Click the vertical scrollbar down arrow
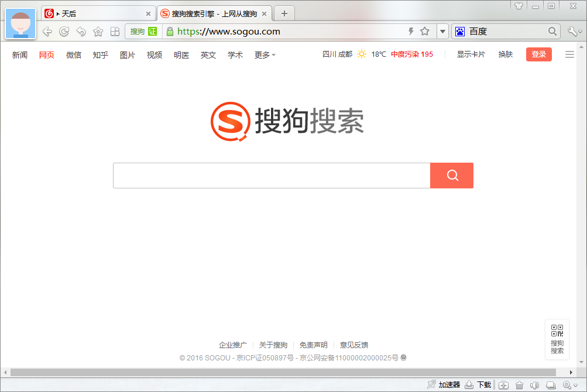The width and height of the screenshot is (587, 392). pyautogui.click(x=581, y=362)
